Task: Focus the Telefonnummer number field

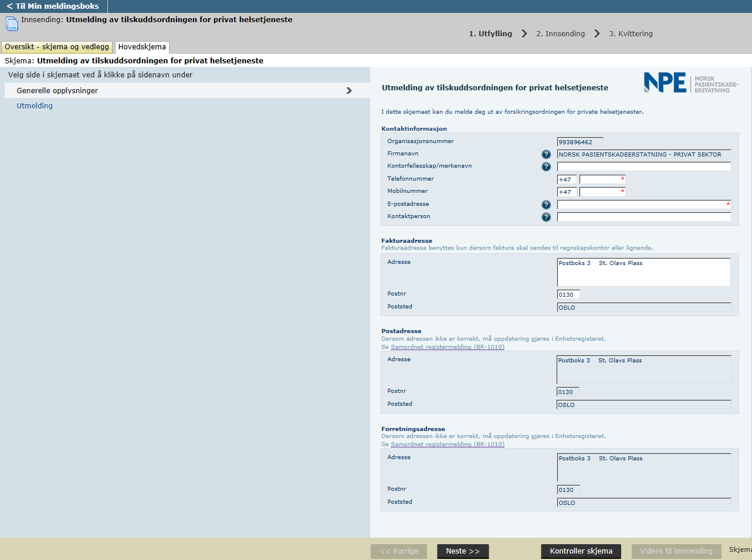Action: pos(602,179)
